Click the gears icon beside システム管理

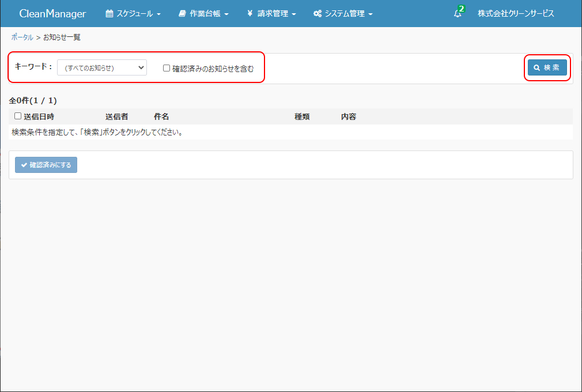(x=318, y=14)
